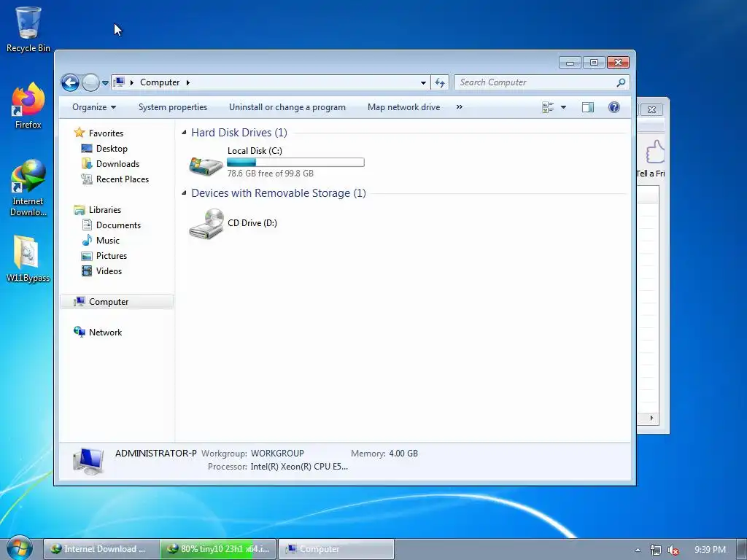747x560 pixels.
Task: Select the Local Disk (C:) drive icon
Action: pyautogui.click(x=206, y=166)
